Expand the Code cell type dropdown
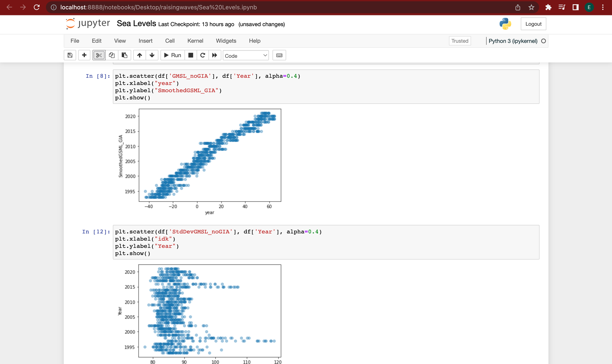 tap(246, 56)
